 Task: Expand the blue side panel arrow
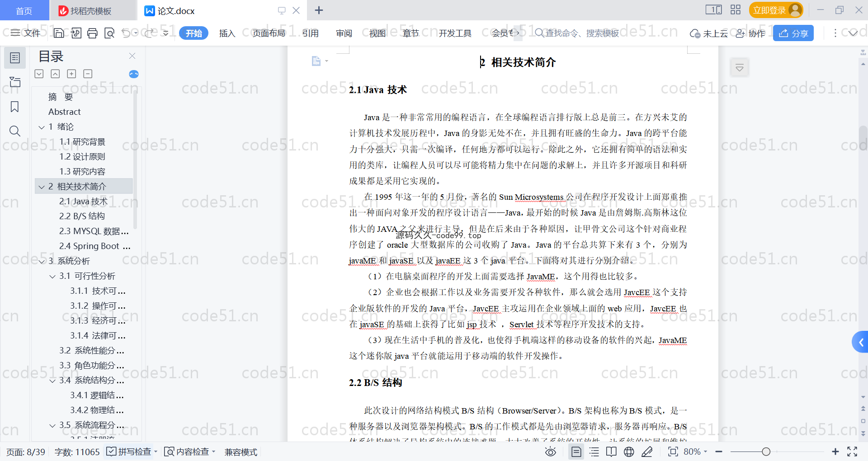[x=860, y=343]
